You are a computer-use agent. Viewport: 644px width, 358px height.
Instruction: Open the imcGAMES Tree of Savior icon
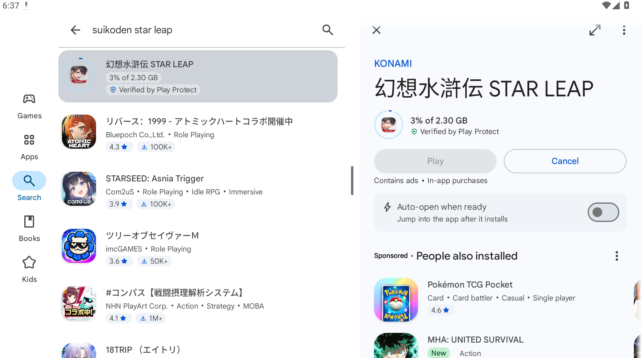pyautogui.click(x=79, y=246)
